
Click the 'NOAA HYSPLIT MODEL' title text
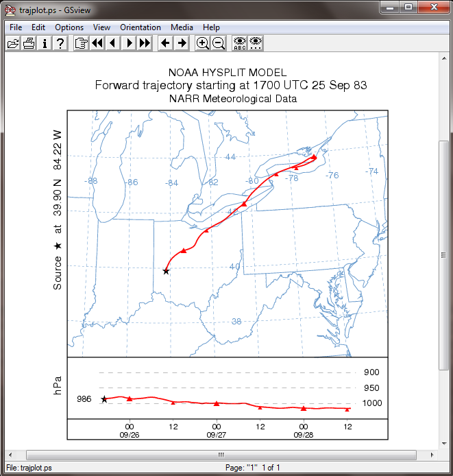228,73
